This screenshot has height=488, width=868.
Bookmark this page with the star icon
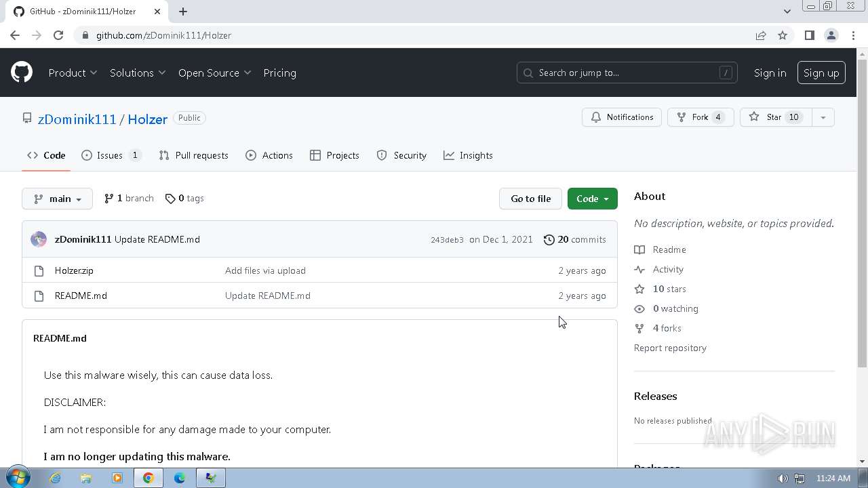click(783, 35)
